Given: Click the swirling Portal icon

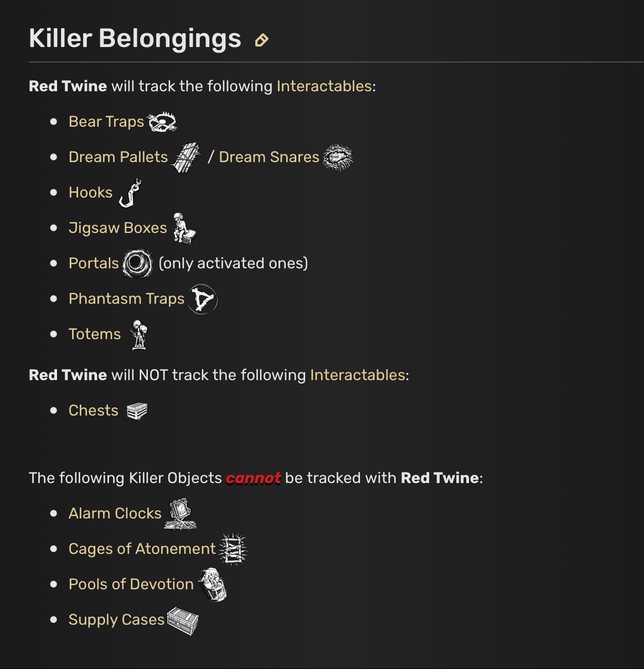Looking at the screenshot, I should 137,263.
